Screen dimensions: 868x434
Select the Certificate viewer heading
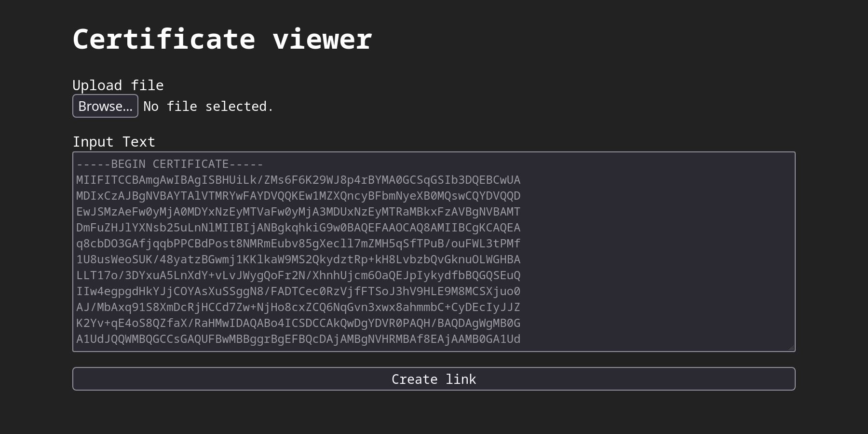[x=222, y=39]
